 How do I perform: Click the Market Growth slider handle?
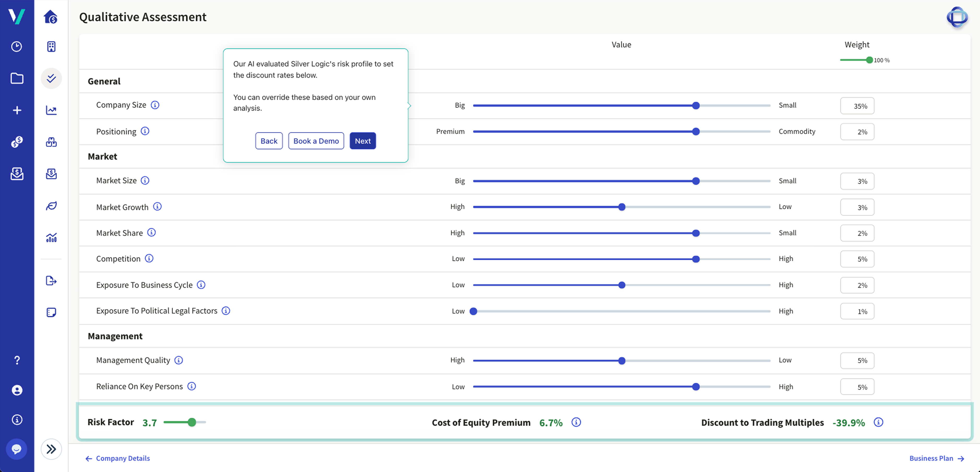click(622, 207)
